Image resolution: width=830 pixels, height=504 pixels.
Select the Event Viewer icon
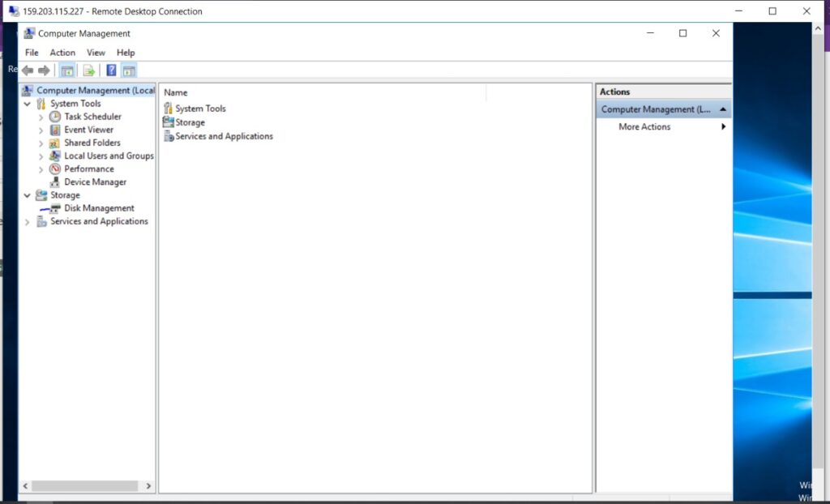pyautogui.click(x=55, y=130)
